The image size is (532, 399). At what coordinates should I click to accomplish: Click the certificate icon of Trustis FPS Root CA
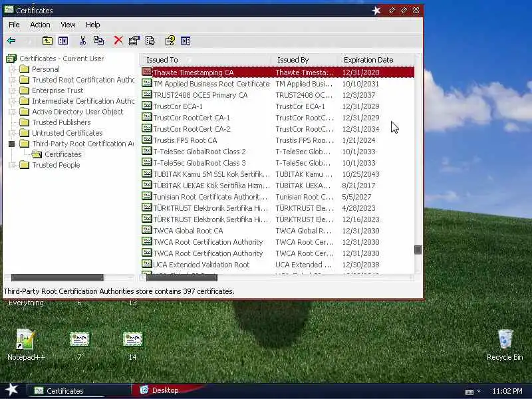146,140
